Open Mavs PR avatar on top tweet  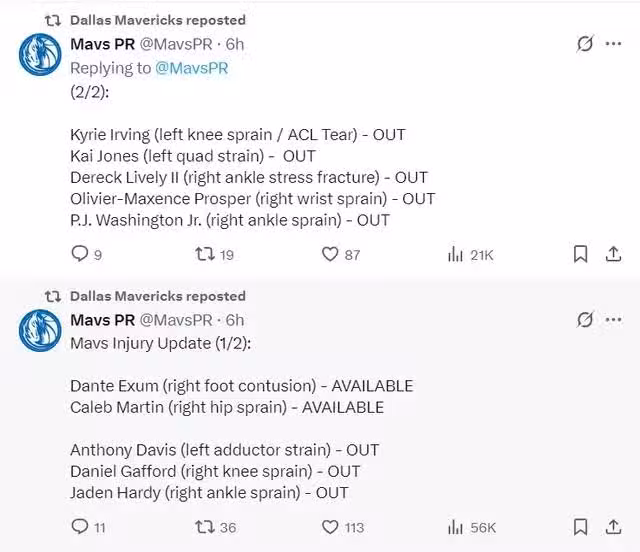point(40,55)
